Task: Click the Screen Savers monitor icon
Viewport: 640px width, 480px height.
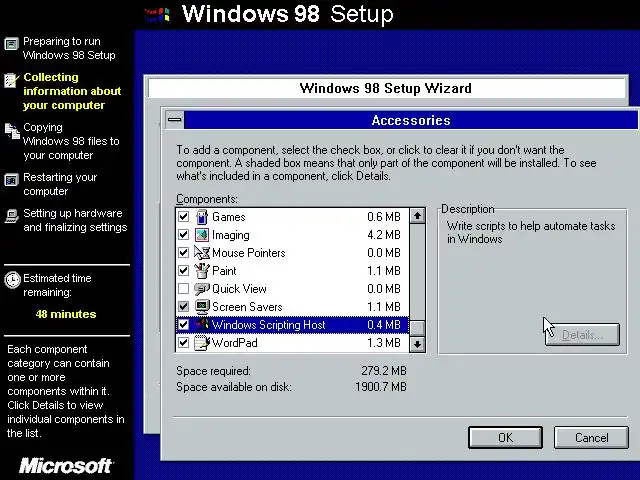Action: click(x=202, y=307)
